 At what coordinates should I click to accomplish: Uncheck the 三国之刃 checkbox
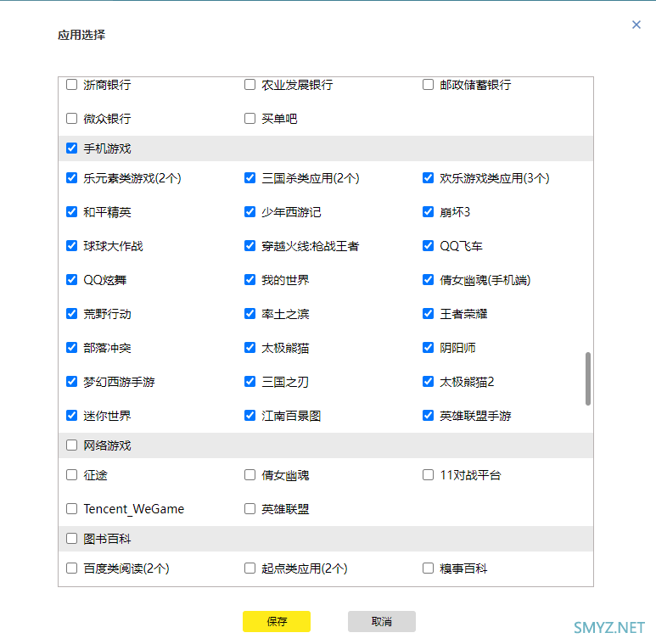[250, 381]
